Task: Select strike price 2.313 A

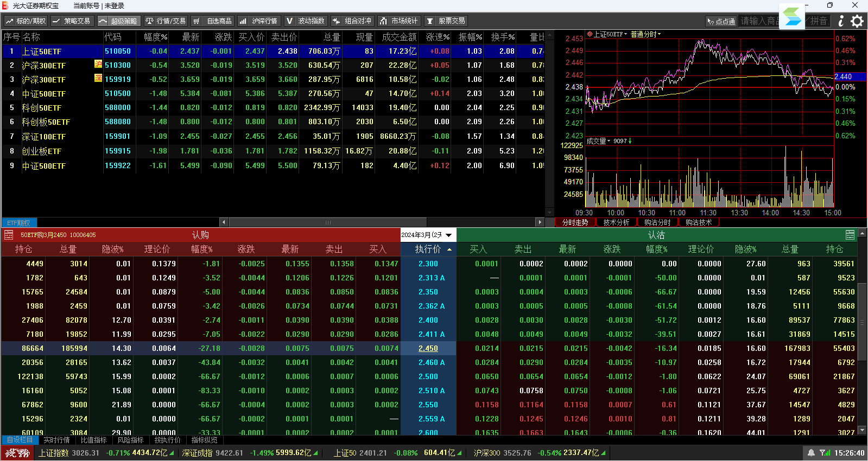Action: pos(432,278)
